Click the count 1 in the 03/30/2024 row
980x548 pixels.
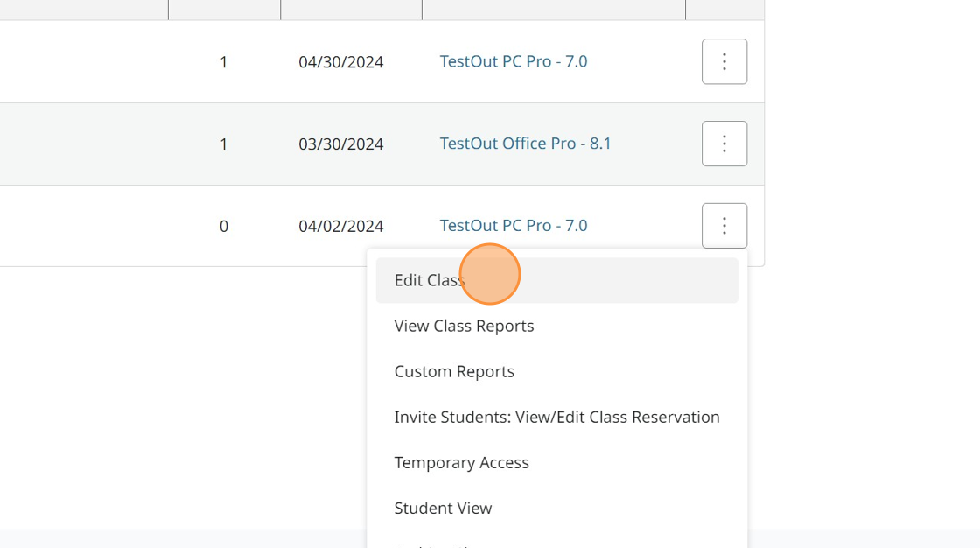(x=223, y=144)
